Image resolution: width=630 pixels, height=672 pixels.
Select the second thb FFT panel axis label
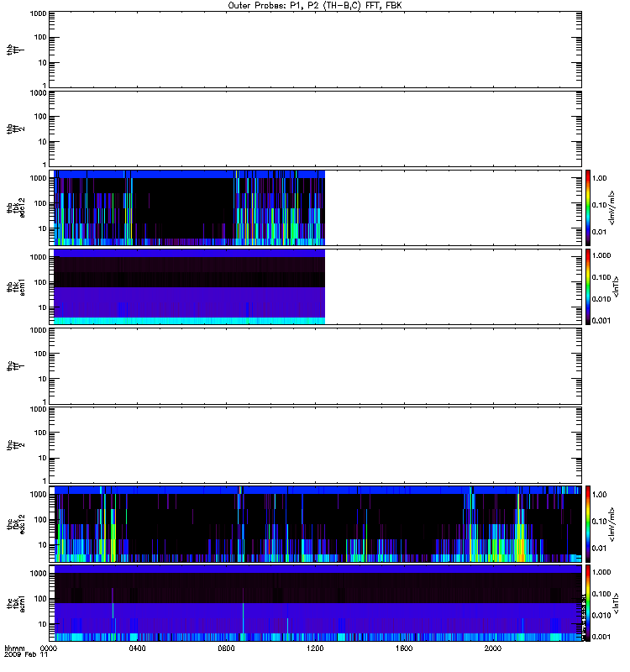[x=16, y=129]
